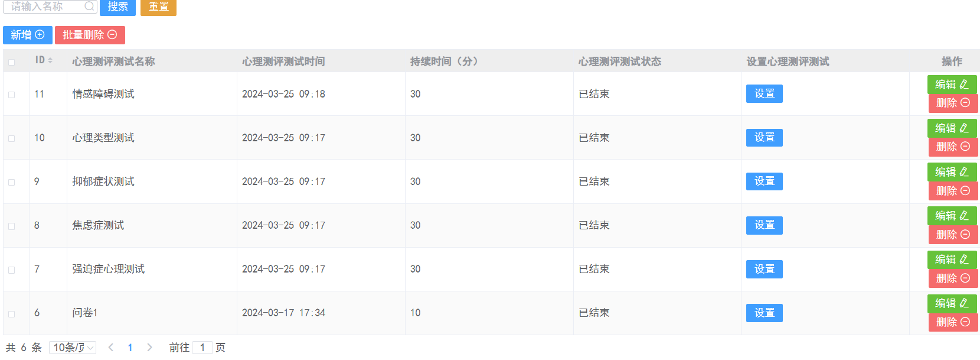The image size is (980, 360).
Task: Go to the previous page arrow
Action: coord(111,348)
